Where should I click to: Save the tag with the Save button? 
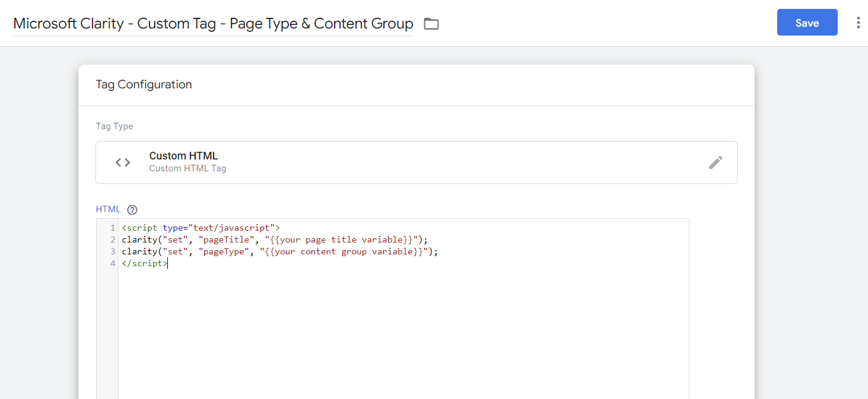807,23
